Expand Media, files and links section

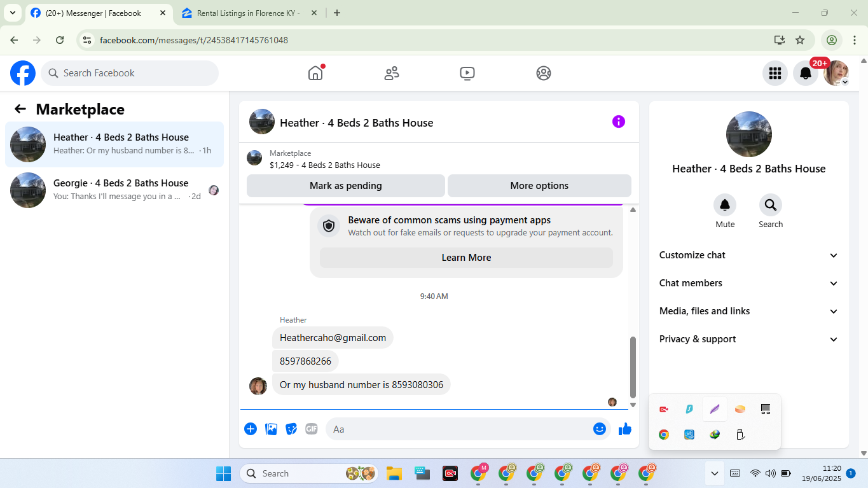[749, 311]
